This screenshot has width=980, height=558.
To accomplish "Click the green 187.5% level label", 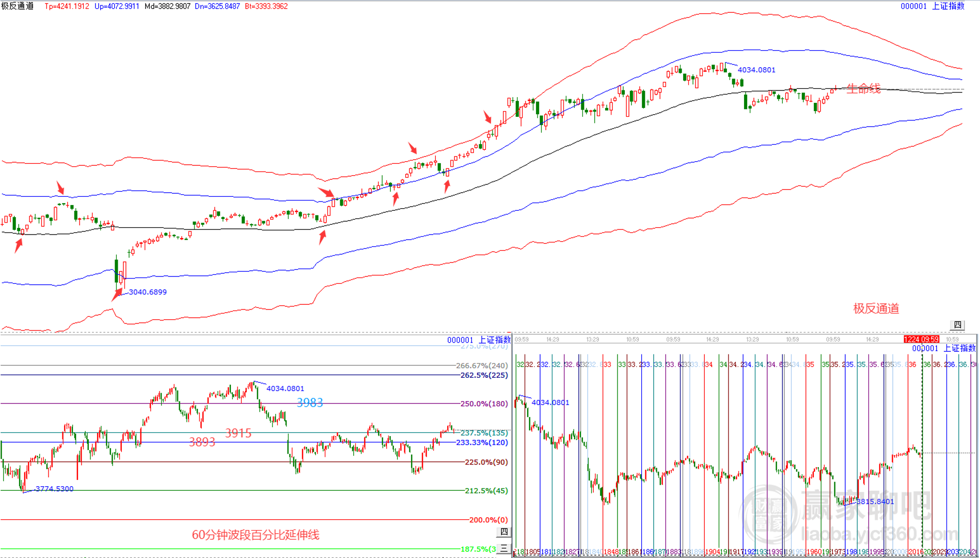I will click(x=478, y=549).
